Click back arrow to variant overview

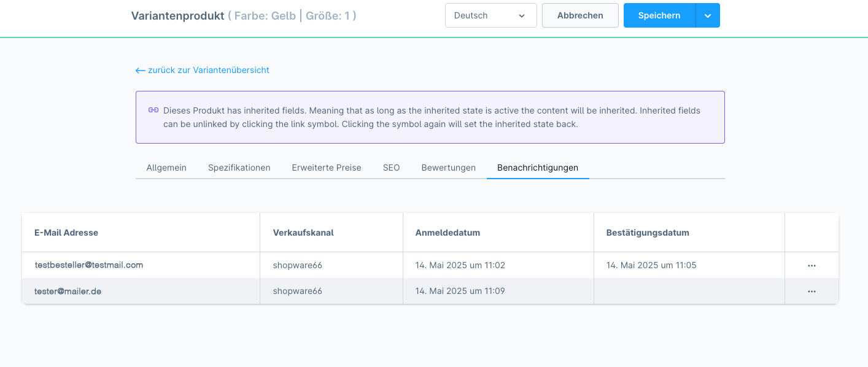point(140,71)
